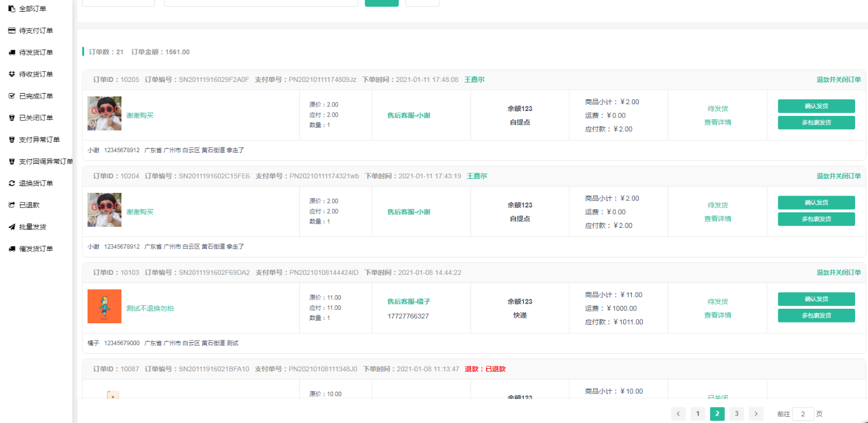Click the share icon beside 已退款
This screenshot has height=423, width=868.
point(11,205)
